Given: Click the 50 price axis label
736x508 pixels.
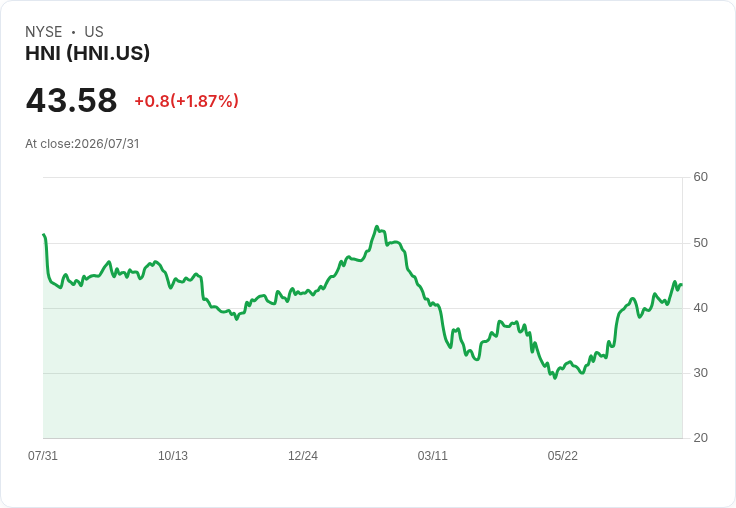Looking at the screenshot, I should coord(700,243).
